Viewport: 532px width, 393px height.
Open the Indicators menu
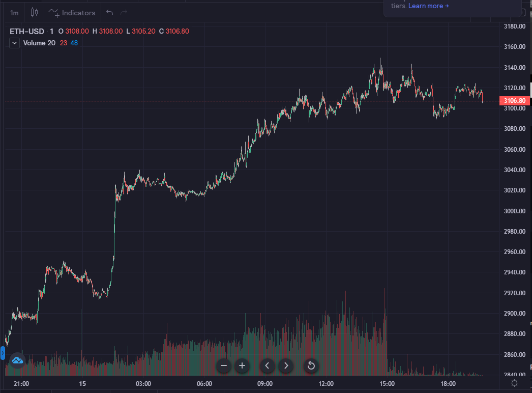pyautogui.click(x=72, y=13)
